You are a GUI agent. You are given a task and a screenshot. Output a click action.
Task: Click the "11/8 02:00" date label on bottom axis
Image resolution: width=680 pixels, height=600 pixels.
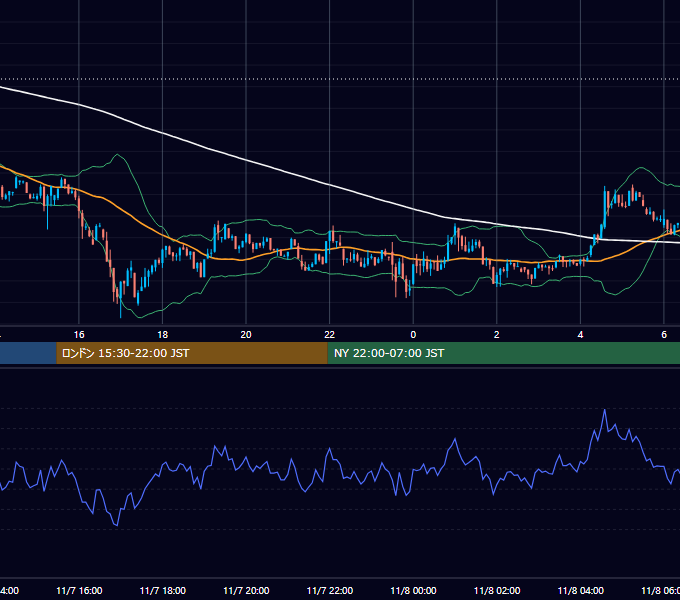tap(497, 590)
